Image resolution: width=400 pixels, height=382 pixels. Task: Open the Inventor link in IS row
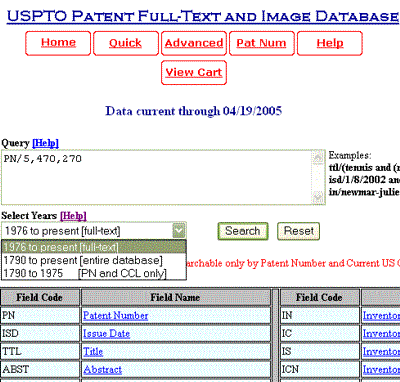pyautogui.click(x=381, y=351)
